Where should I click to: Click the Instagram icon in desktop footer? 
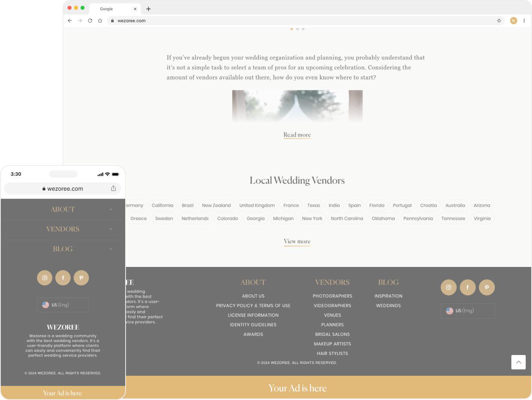pos(448,287)
